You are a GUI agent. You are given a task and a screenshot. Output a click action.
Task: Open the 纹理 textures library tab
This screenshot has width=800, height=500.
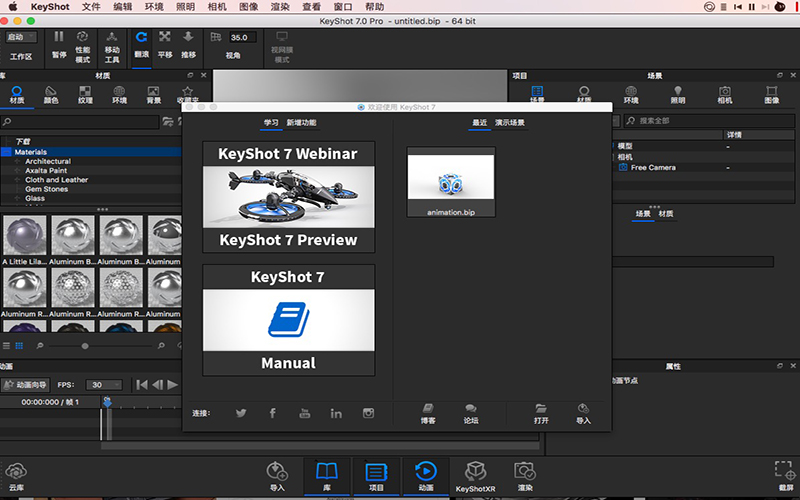[x=85, y=95]
